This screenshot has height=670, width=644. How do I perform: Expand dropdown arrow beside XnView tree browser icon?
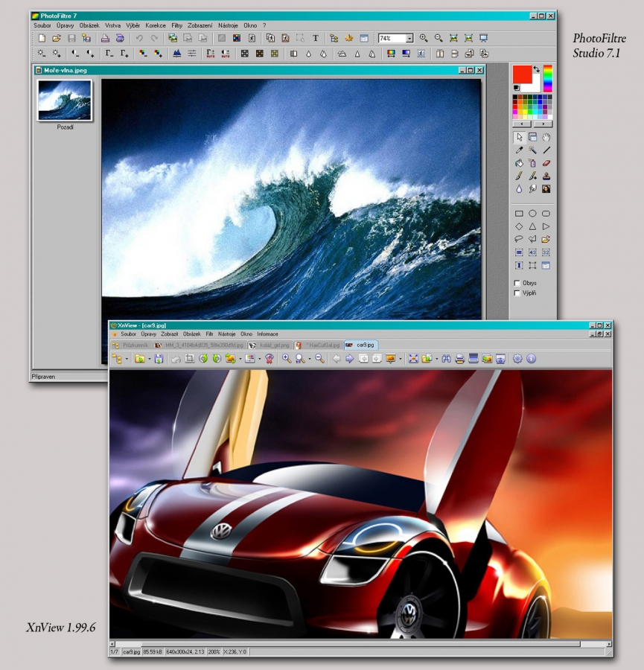click(127, 360)
